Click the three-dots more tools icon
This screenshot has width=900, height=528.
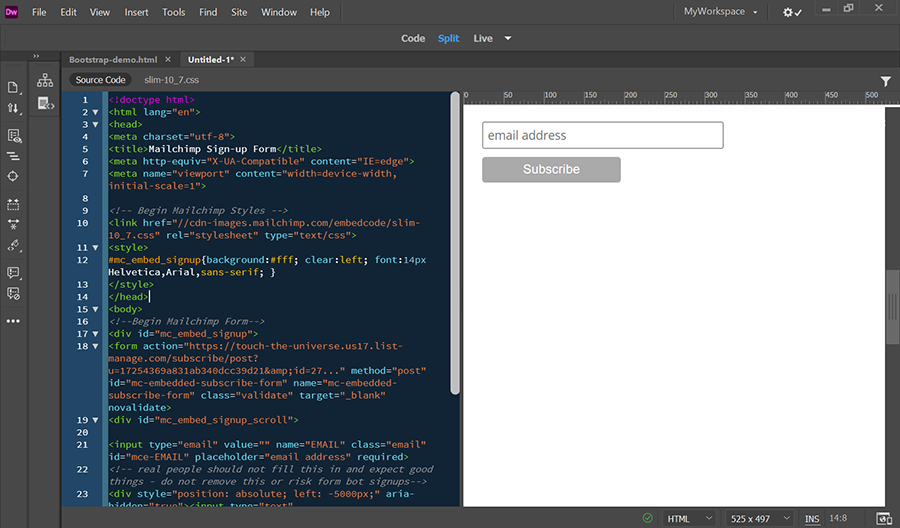pos(13,321)
